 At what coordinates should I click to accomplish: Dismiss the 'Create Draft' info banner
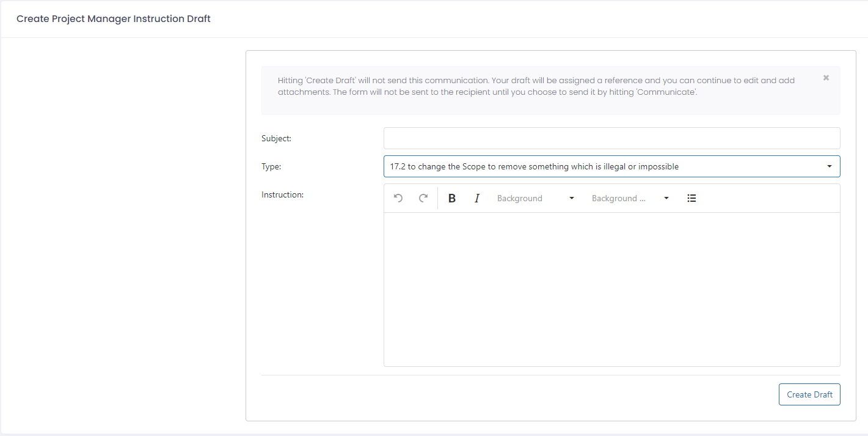coord(826,78)
